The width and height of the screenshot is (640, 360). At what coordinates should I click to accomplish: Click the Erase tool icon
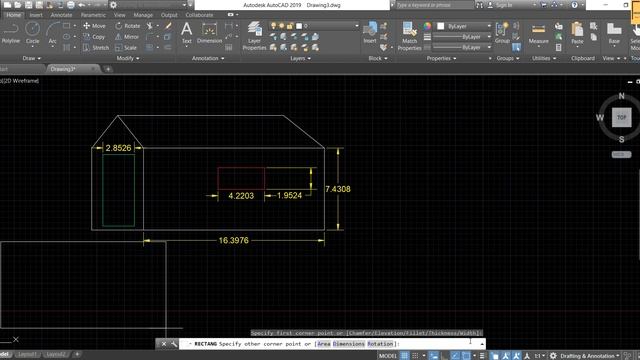(168, 26)
